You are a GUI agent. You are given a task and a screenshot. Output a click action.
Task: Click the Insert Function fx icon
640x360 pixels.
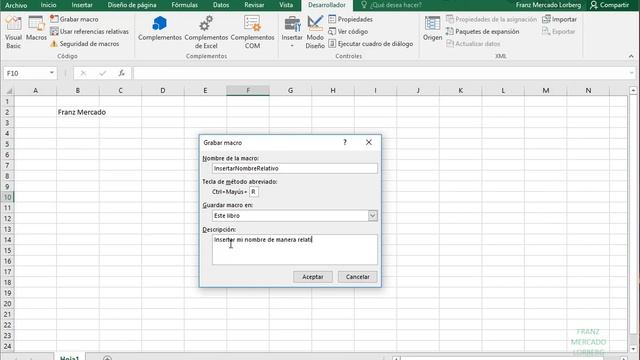[x=122, y=73]
